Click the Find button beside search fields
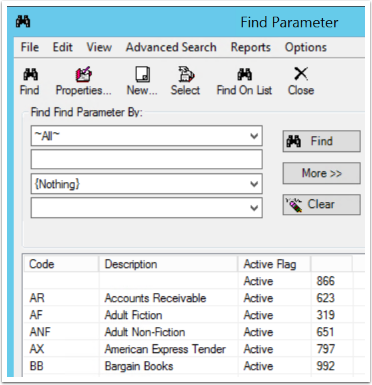Screen dimensions: 372x385 coord(322,141)
